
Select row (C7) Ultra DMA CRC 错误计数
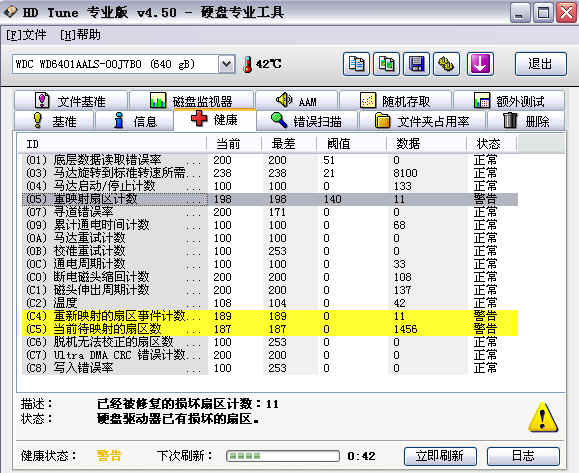click(x=270, y=355)
